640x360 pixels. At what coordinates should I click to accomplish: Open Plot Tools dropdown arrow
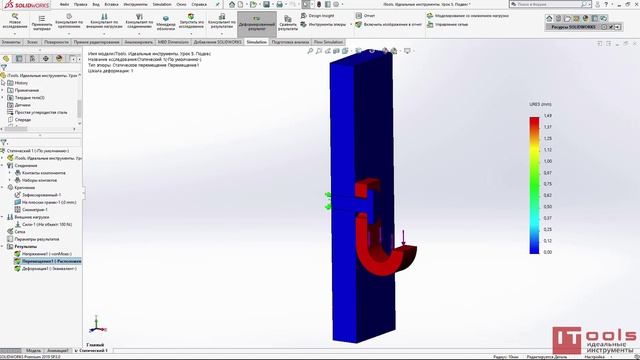point(351,24)
